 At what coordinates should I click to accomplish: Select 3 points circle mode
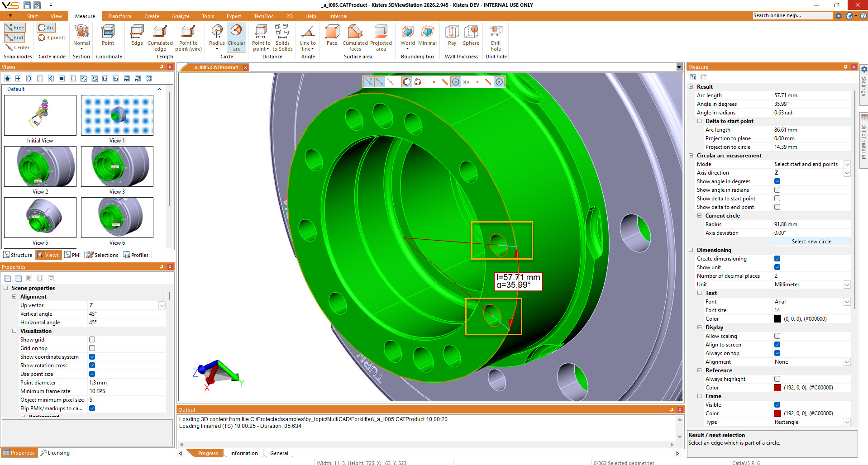click(x=52, y=38)
